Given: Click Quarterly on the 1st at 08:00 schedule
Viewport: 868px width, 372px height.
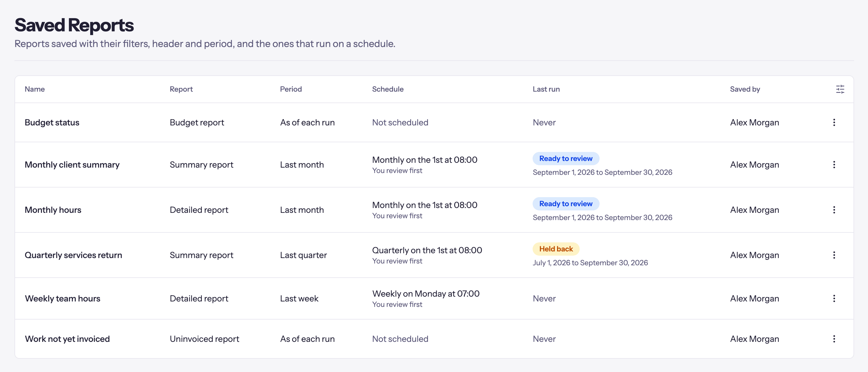Looking at the screenshot, I should (427, 250).
